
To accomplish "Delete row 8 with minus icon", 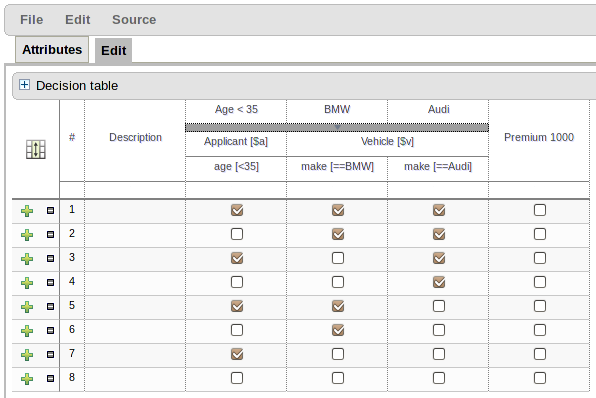I will pyautogui.click(x=50, y=378).
